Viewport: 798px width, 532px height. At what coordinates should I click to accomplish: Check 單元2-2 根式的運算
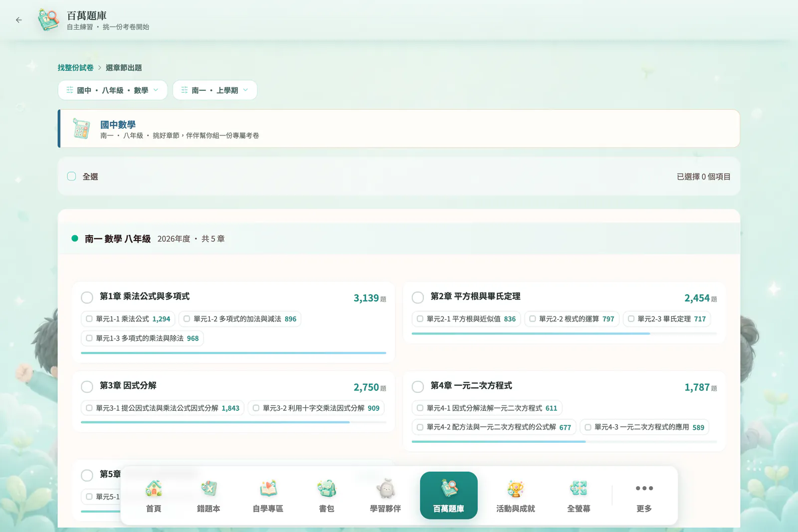pyautogui.click(x=533, y=319)
